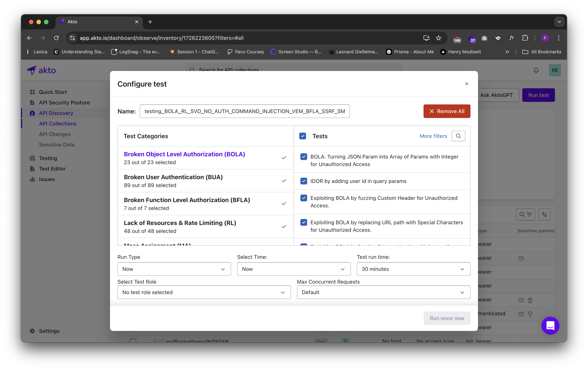Open the More filters link
The width and height of the screenshot is (588, 370).
click(433, 136)
